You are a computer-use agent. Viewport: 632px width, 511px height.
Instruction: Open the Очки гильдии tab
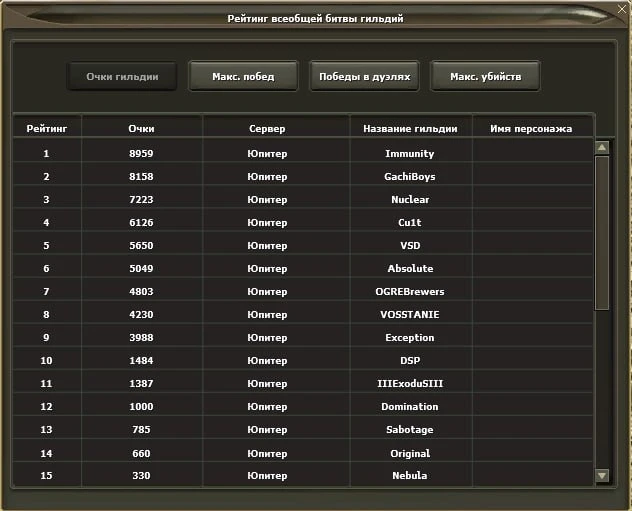coord(122,76)
